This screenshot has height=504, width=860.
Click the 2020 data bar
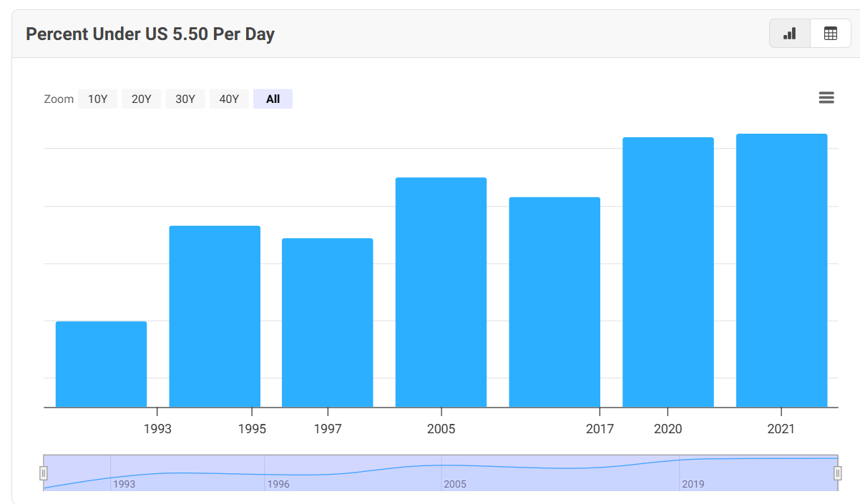coord(668,272)
